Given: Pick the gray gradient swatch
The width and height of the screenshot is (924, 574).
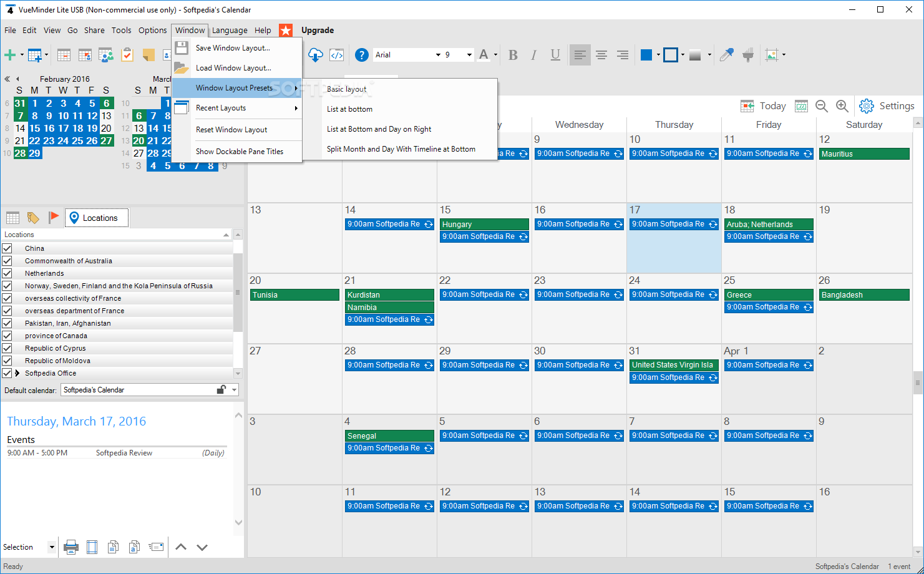Looking at the screenshot, I should [x=696, y=55].
